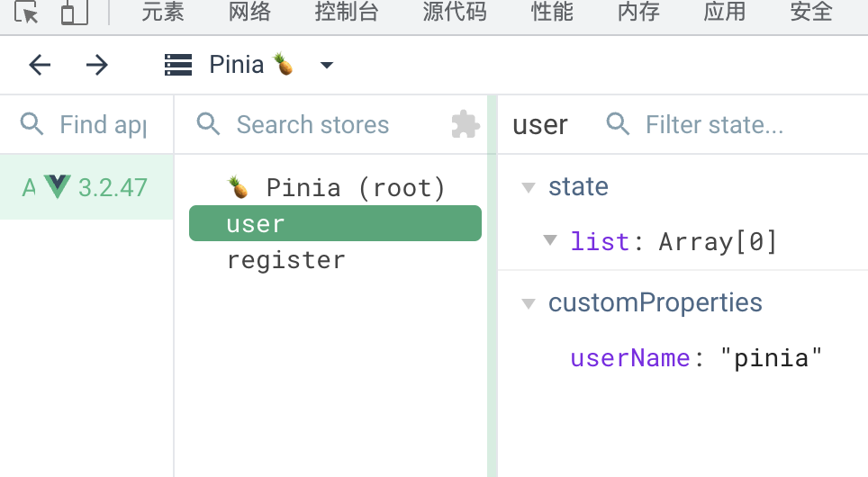This screenshot has width=868, height=477.
Task: Click the list key name
Action: 600,241
